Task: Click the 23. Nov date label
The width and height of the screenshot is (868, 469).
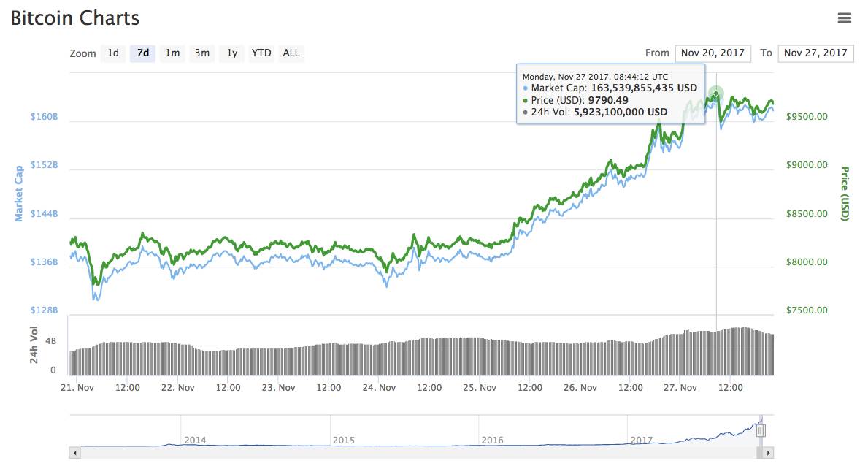Action: [x=278, y=388]
